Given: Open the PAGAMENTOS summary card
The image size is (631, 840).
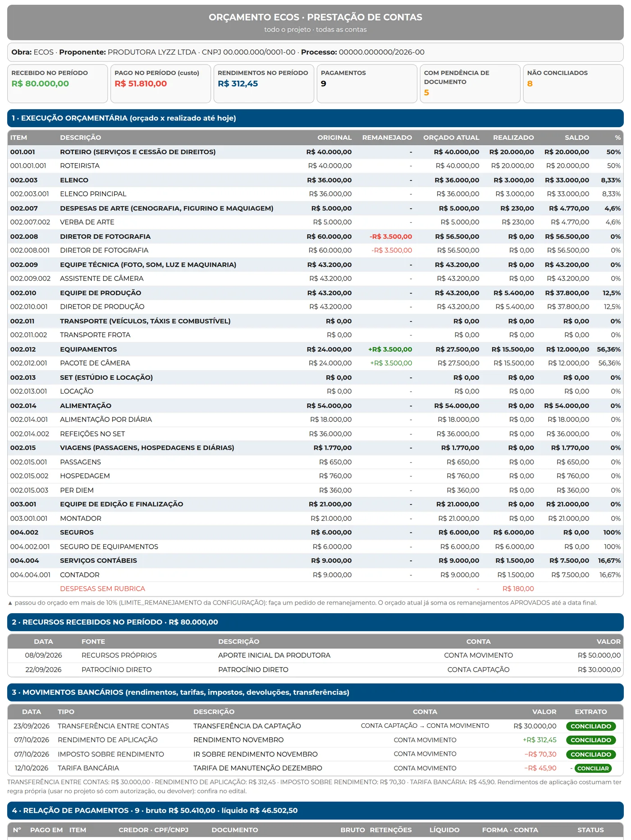Looking at the screenshot, I should 367,83.
